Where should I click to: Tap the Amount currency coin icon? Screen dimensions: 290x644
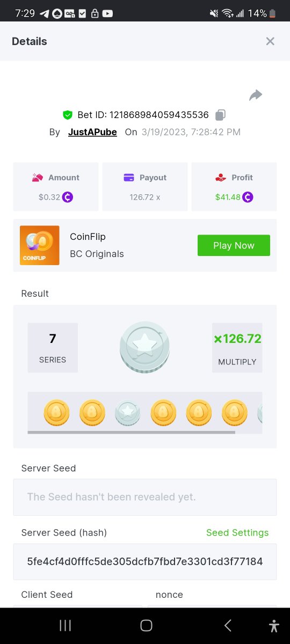[x=68, y=197]
